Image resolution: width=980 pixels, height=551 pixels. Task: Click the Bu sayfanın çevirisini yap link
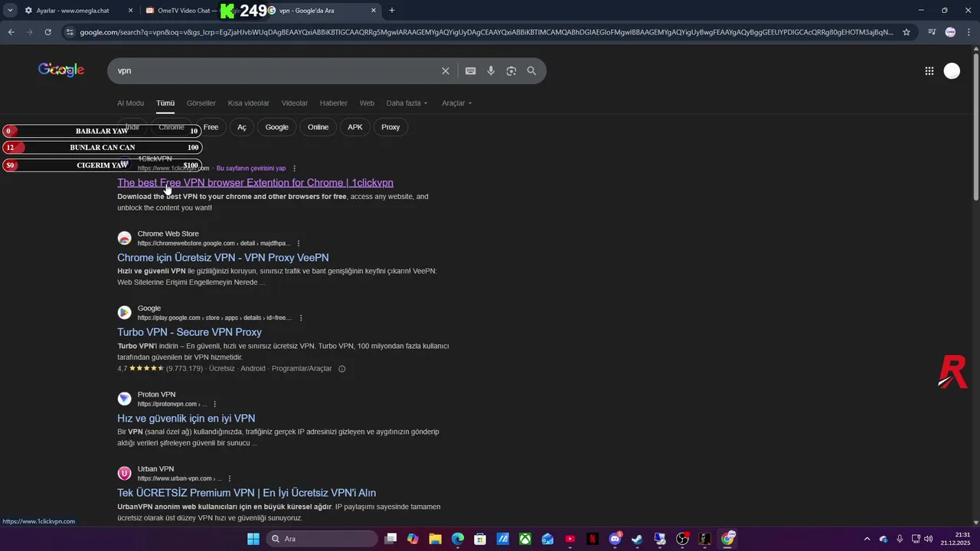pos(251,168)
